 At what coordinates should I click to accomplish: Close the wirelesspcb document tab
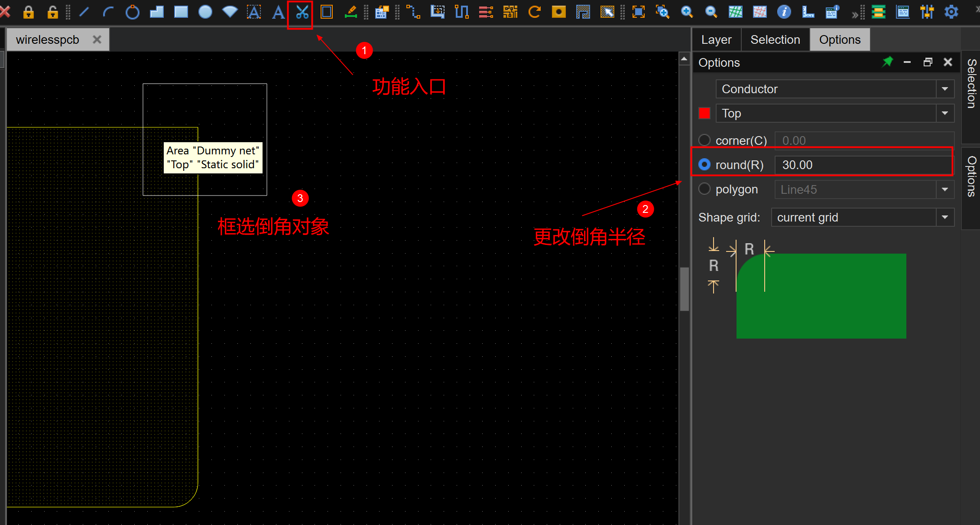(97, 40)
